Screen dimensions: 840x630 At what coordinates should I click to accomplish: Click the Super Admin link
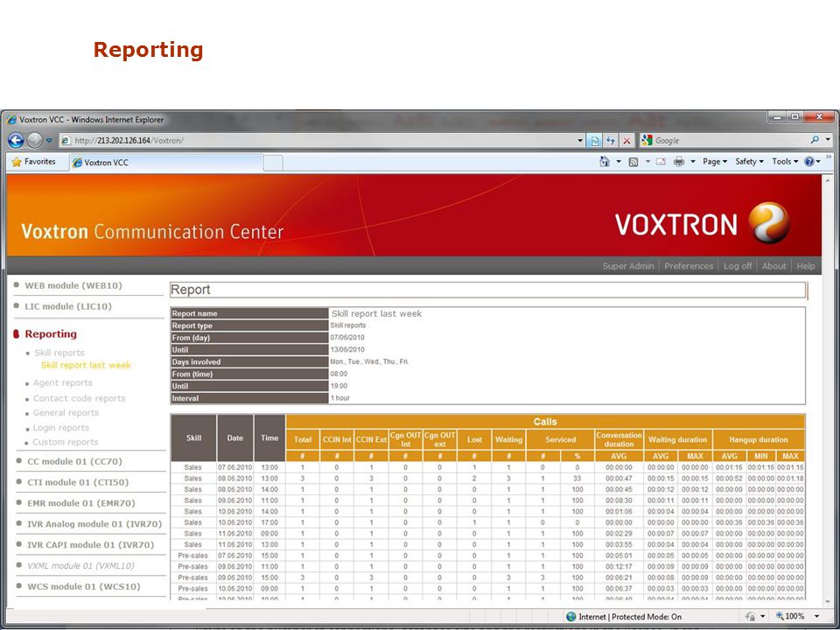tap(628, 266)
